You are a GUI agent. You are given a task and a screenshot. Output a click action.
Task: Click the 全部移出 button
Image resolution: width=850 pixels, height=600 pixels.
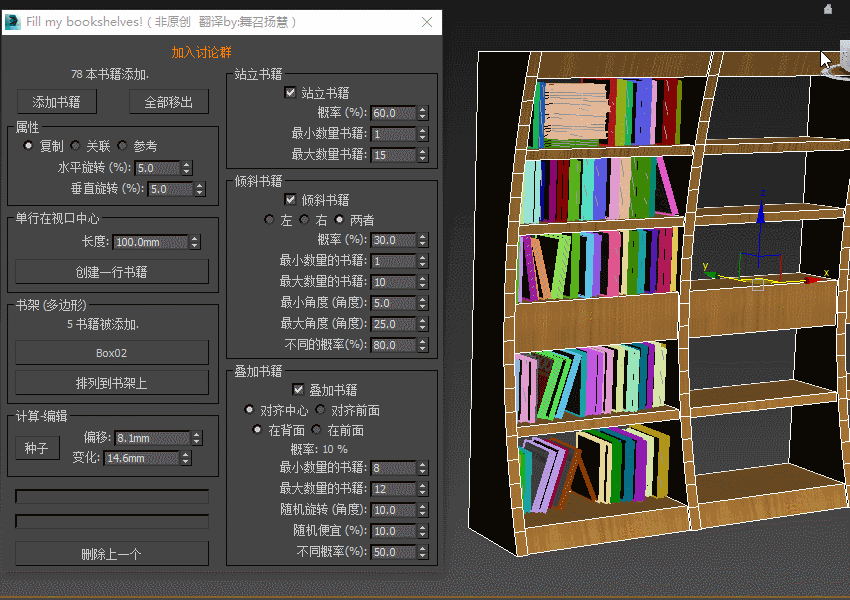click(168, 101)
